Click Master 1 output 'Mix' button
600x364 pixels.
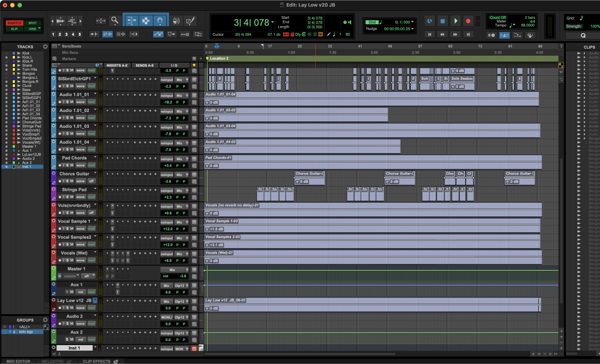(x=173, y=270)
